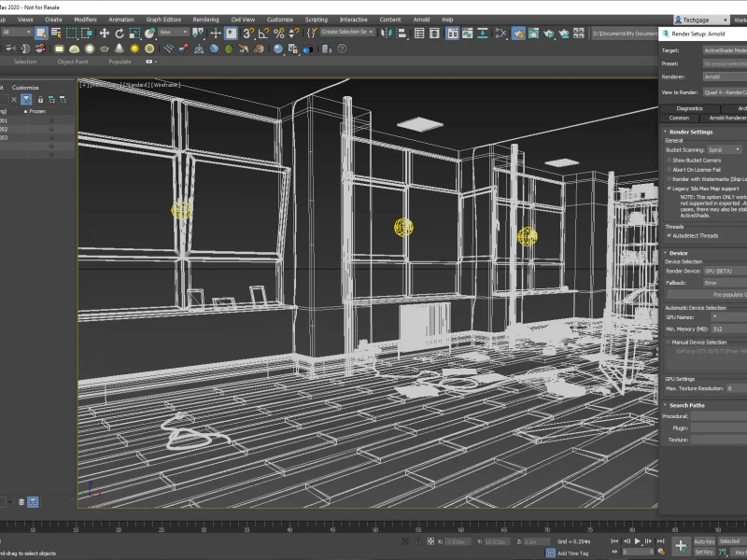The image size is (747, 560).
Task: Click the Pre-populate GPU cache button
Action: (708, 295)
